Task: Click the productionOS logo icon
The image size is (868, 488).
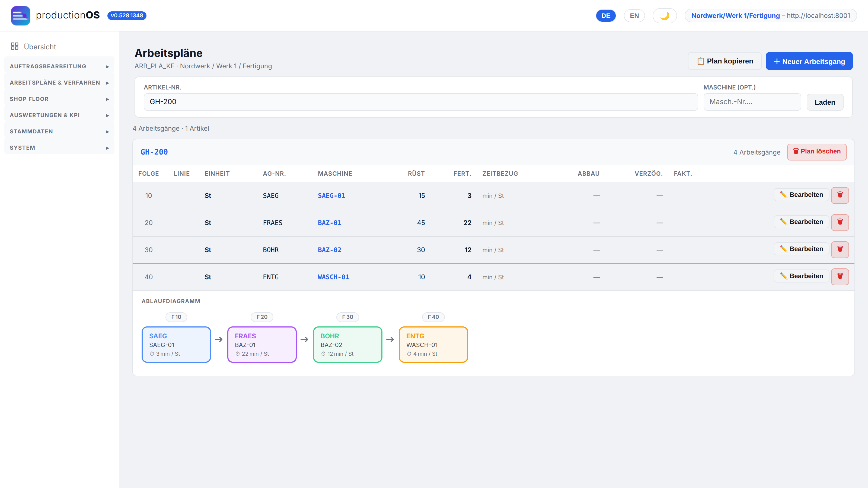Action: [20, 15]
